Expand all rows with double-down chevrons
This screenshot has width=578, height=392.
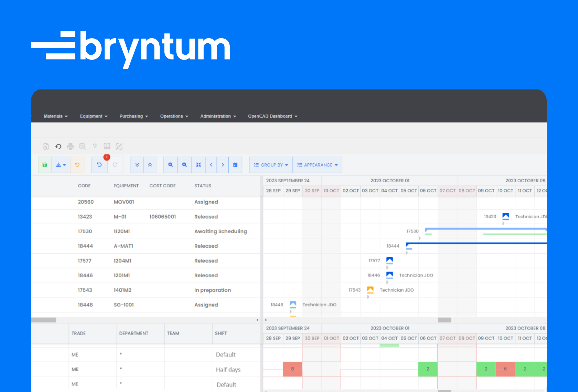137,165
